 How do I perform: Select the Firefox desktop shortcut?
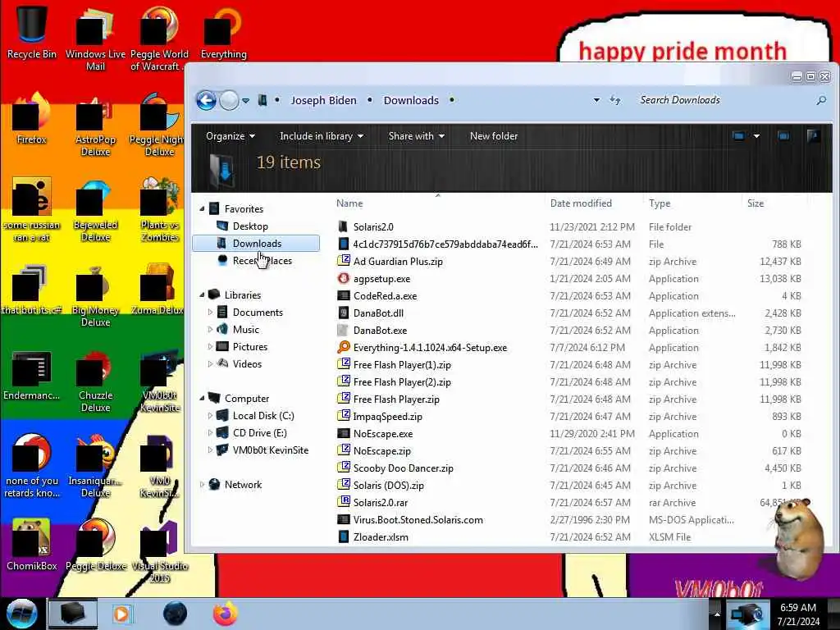(x=32, y=118)
